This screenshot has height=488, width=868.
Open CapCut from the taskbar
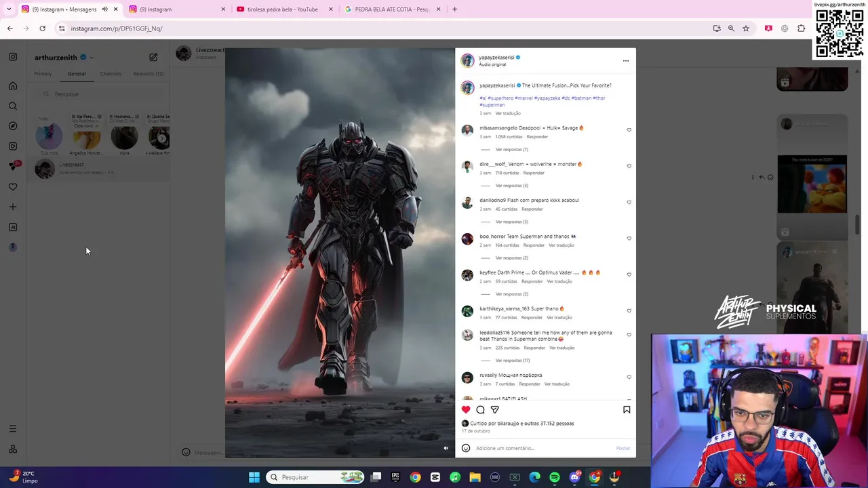click(x=435, y=477)
